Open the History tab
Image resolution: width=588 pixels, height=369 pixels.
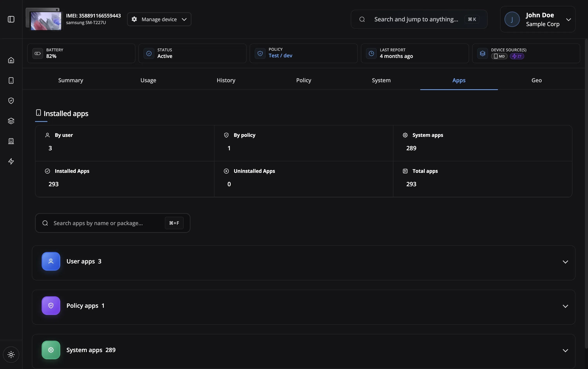226,80
